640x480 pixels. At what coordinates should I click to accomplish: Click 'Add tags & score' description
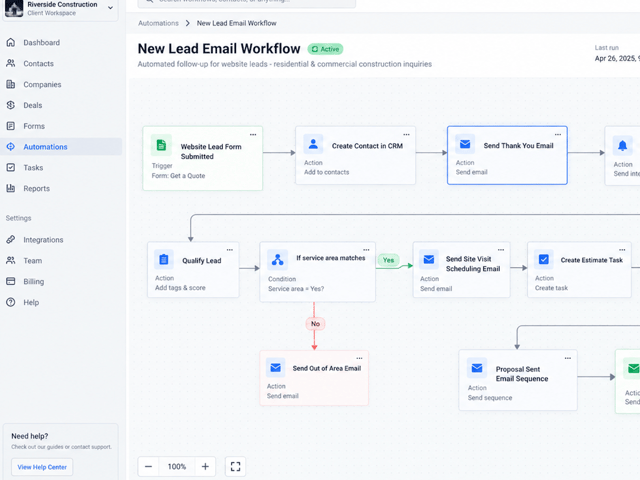click(180, 288)
